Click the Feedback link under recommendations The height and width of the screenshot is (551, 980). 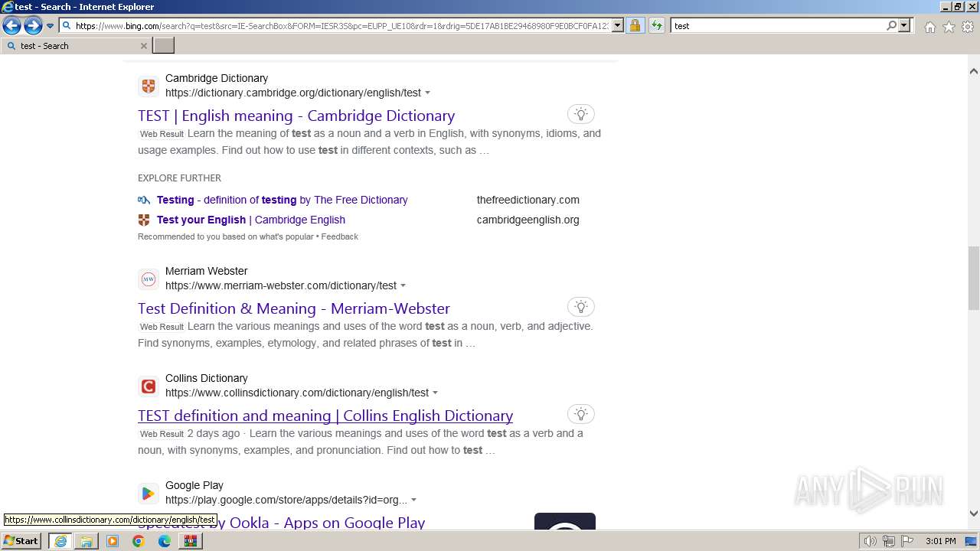tap(339, 236)
